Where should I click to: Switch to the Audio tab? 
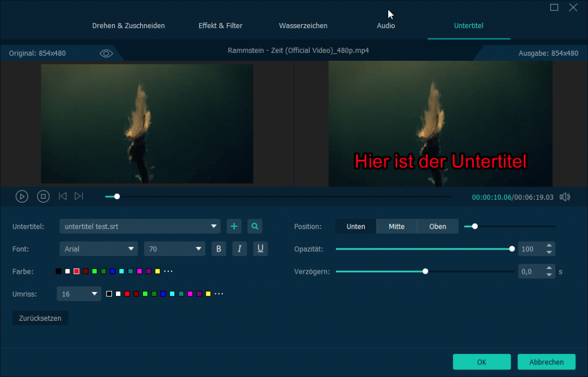pos(385,26)
